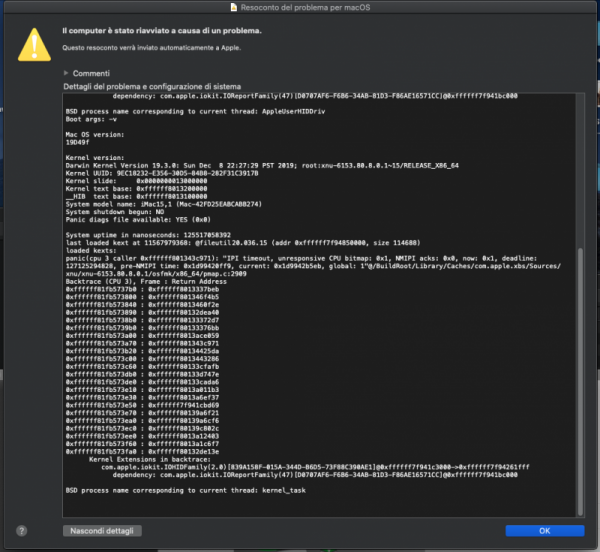
Task: Click the '19D49f' build line
Action: coord(77,142)
